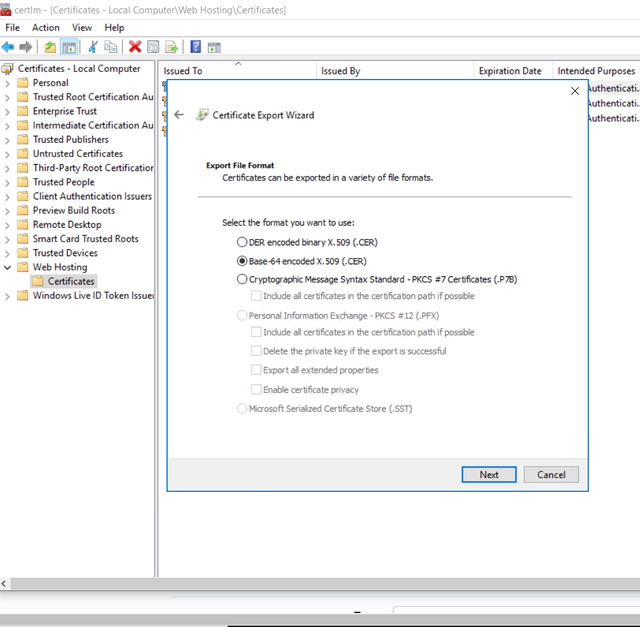Click the Remote Desktop folder icon

[x=23, y=225]
